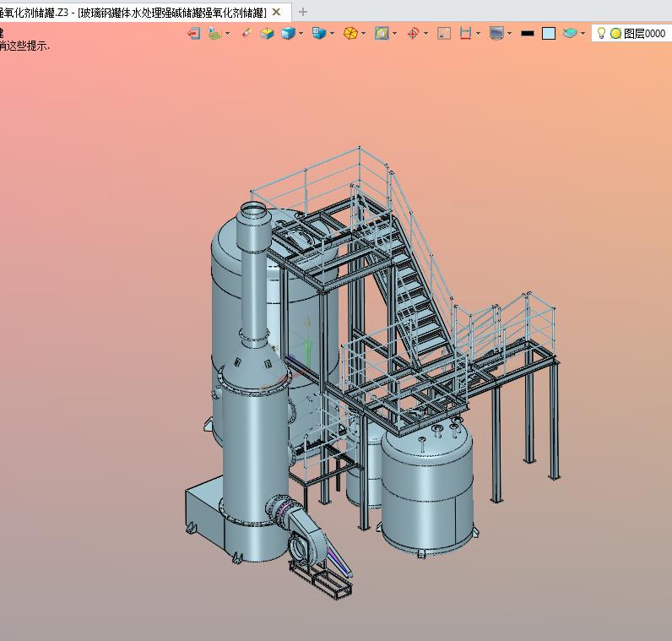672x641 pixels.
Task: Expand the layer manager dropdown arrow
Action: coord(583,34)
